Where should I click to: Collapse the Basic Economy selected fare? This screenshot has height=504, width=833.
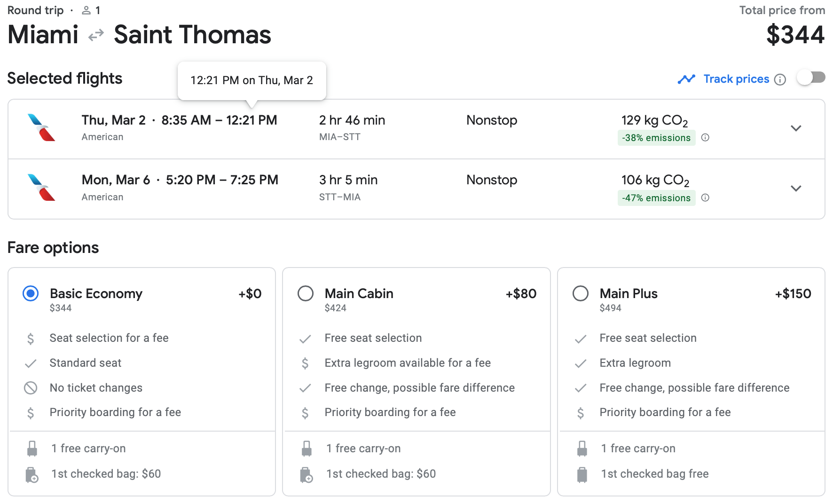click(30, 293)
